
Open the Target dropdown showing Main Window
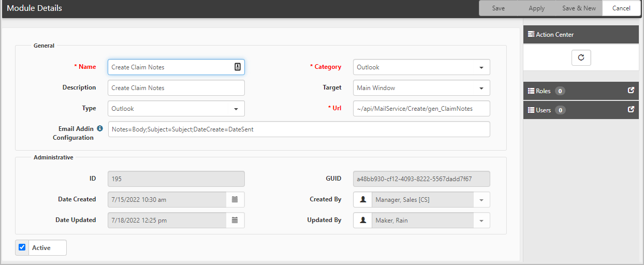coord(421,88)
